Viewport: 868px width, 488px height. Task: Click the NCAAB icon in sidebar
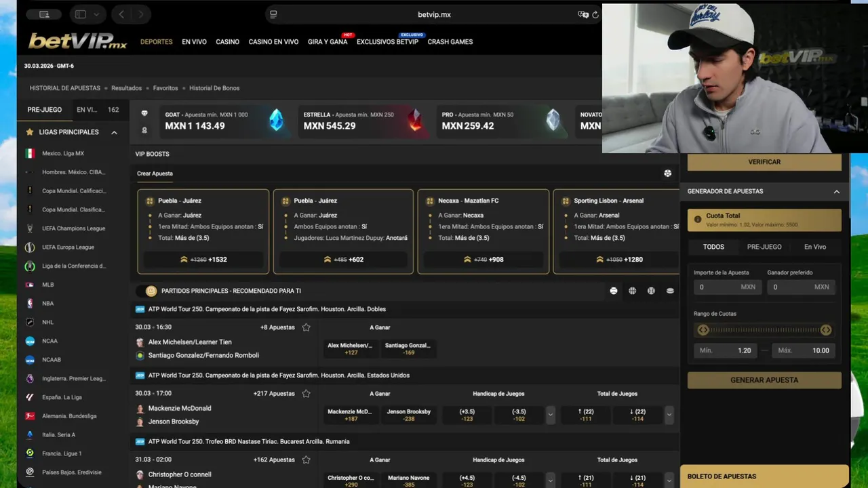pos(30,360)
